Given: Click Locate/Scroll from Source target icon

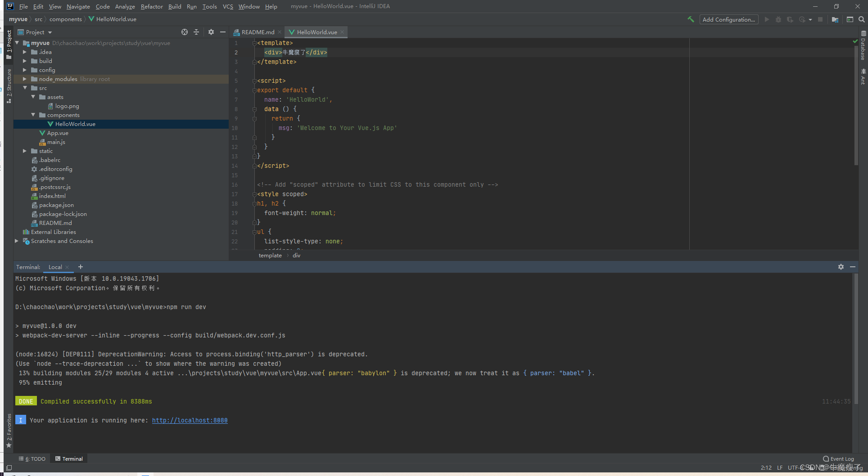Looking at the screenshot, I should (x=185, y=32).
